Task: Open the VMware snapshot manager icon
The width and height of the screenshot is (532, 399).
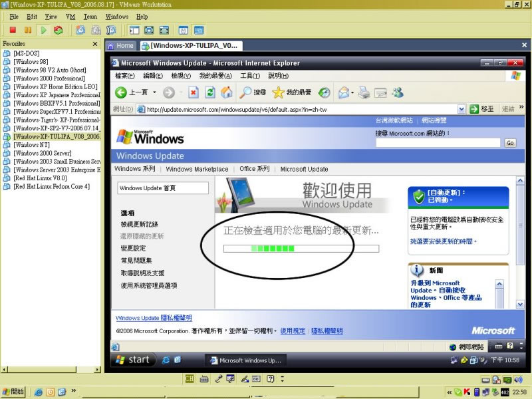Action: click(111, 30)
